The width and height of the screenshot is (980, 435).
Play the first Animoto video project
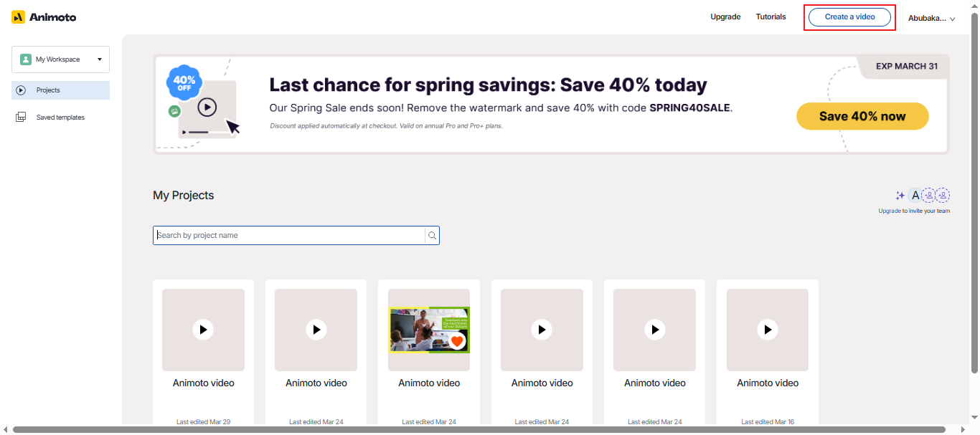(203, 329)
